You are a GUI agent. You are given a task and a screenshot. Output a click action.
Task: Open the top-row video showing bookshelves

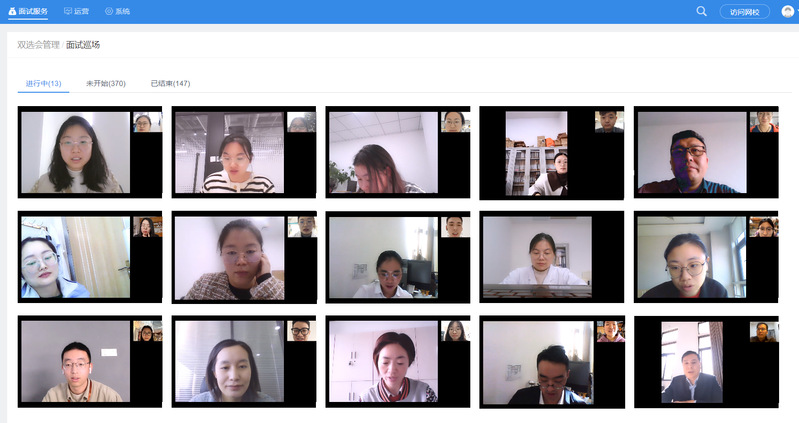pos(551,152)
